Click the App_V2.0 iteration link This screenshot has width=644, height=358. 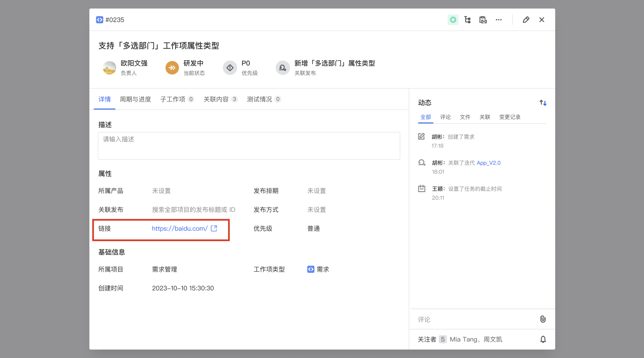click(x=489, y=163)
